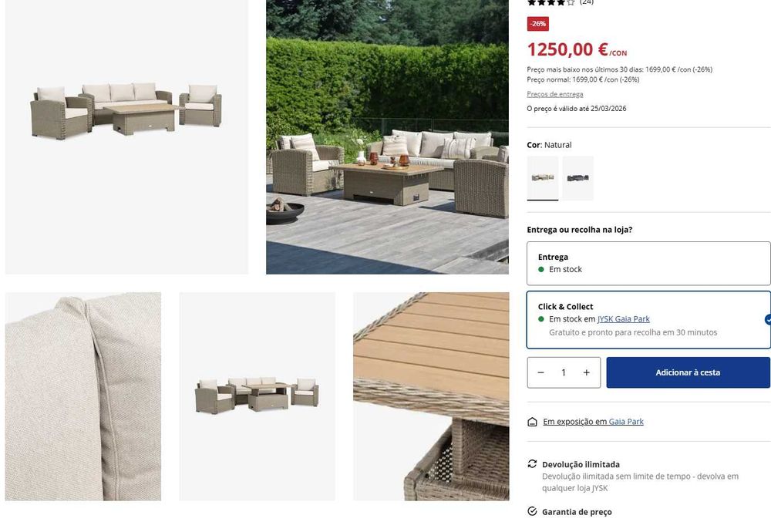Choose the dark grey color variant
Screen dimensions: 771x532
pyautogui.click(x=577, y=178)
